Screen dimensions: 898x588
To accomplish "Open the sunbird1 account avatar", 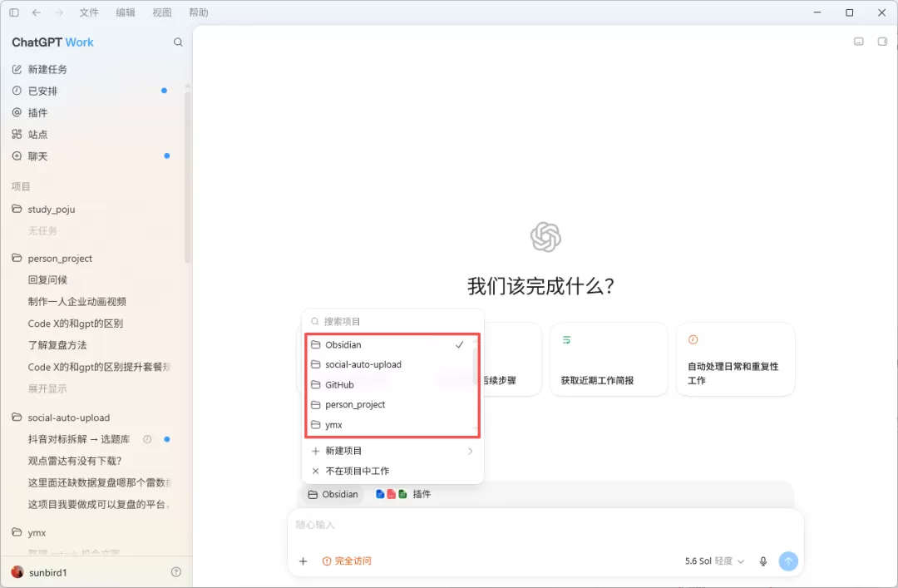I will [17, 572].
